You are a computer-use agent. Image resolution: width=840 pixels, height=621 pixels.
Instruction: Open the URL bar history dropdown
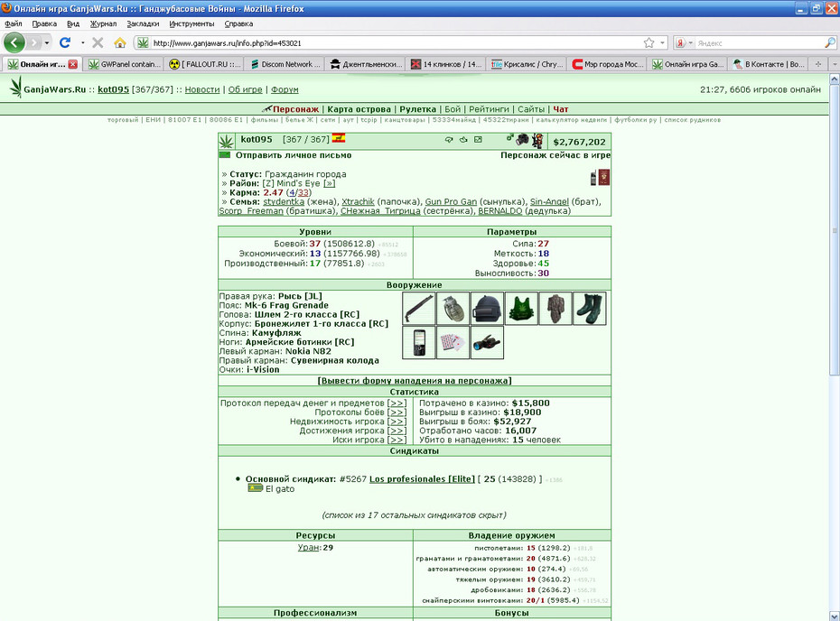pos(663,42)
